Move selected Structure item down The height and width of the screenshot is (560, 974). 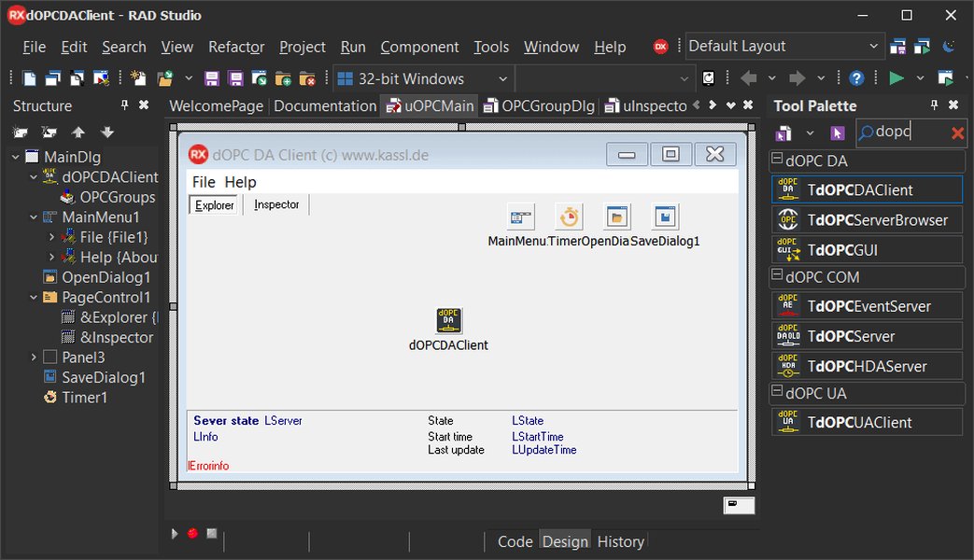click(x=107, y=133)
